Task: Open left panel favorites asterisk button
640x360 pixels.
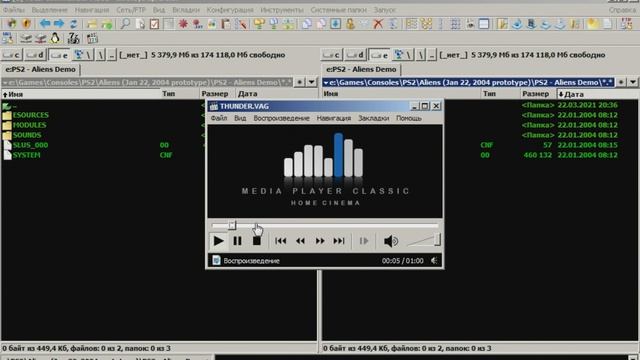Action: pyautogui.click(x=300, y=82)
